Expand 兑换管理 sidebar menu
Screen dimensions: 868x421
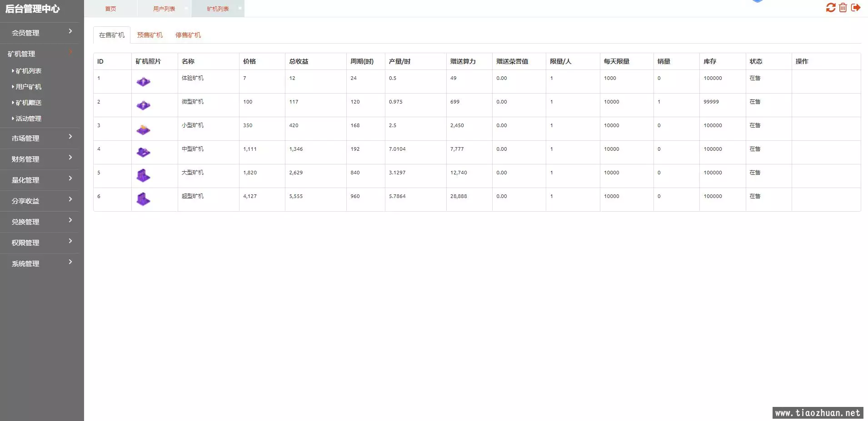tap(40, 222)
